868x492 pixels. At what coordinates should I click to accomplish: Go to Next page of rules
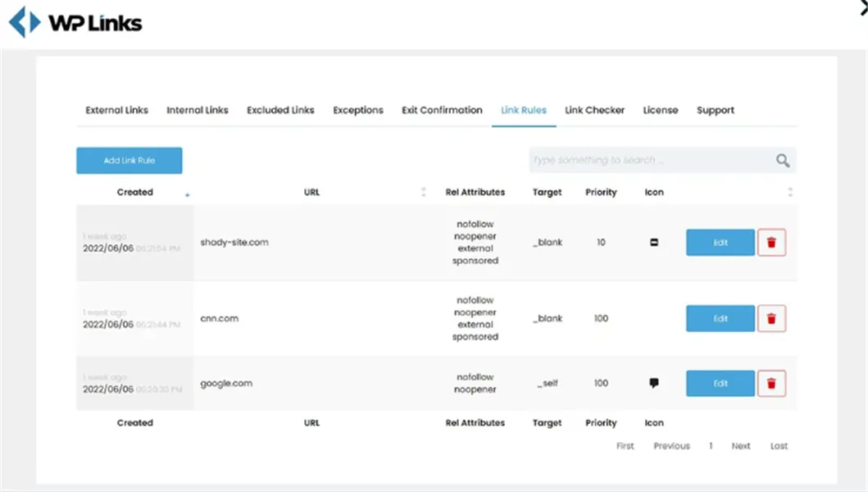click(x=741, y=446)
